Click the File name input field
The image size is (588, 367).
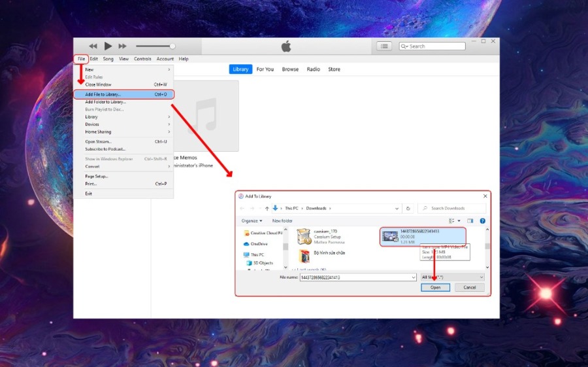click(355, 277)
